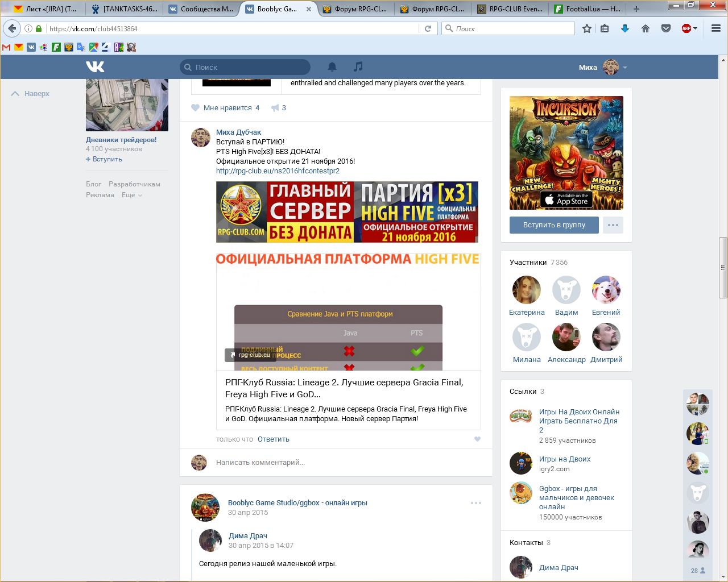728x582 pixels.
Task: Open the green Football.ua bookmark
Action: coord(56,47)
